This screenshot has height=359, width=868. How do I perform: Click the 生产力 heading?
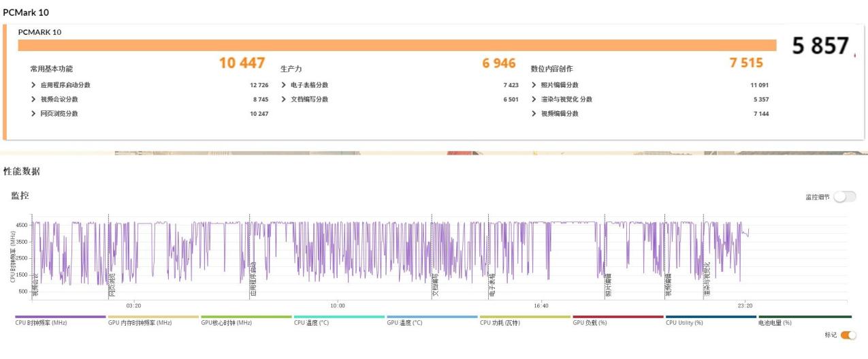point(291,69)
